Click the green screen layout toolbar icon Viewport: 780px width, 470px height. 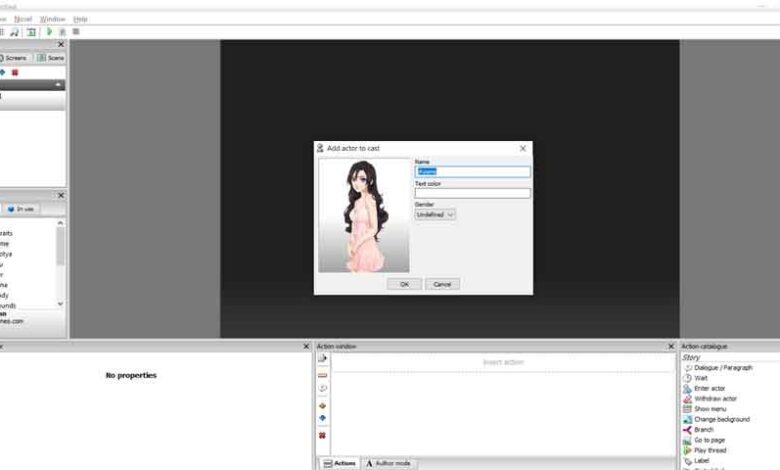[x=31, y=32]
